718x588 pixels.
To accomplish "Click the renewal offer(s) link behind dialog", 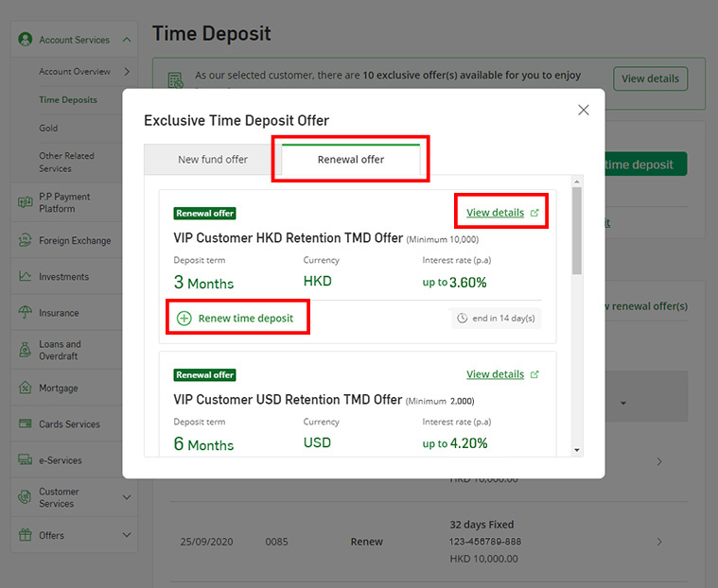I will pyautogui.click(x=646, y=306).
